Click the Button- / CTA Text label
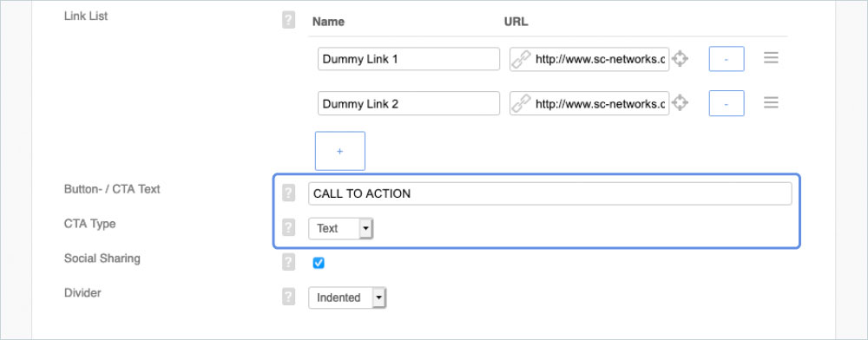 pos(112,189)
